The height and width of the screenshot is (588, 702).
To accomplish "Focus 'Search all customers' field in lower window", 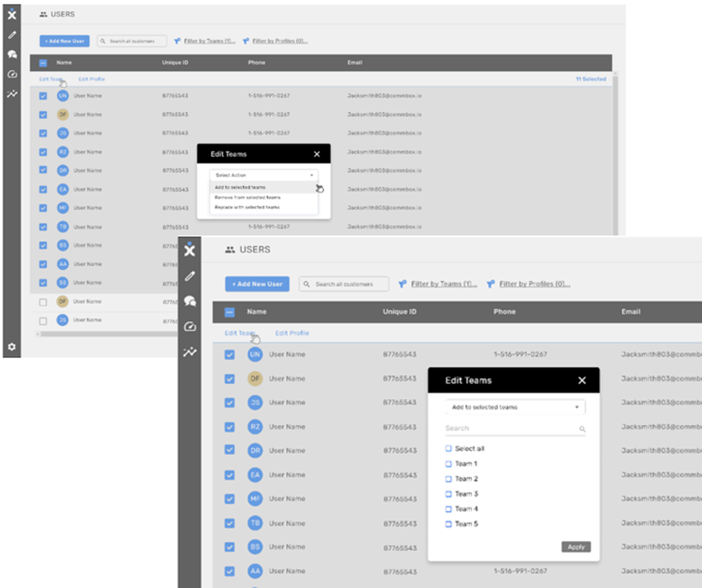I will coord(344,284).
